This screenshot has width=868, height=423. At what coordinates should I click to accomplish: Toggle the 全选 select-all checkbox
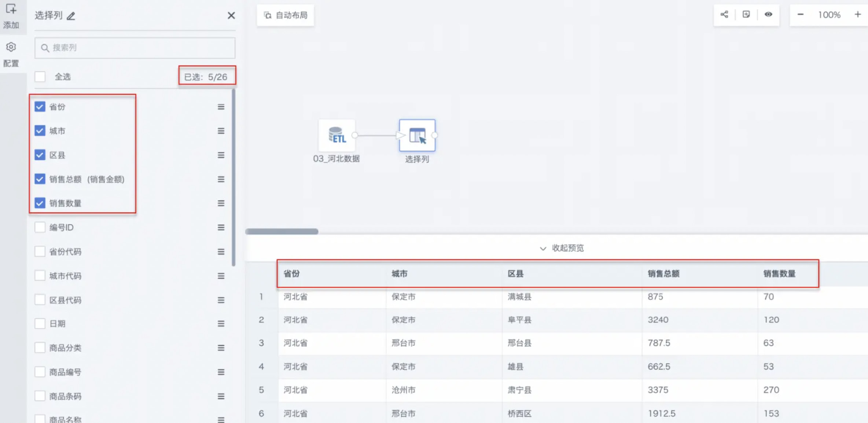[40, 77]
